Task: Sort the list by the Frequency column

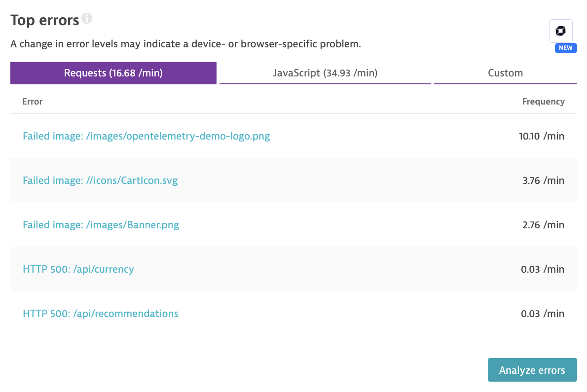Action: pos(543,102)
